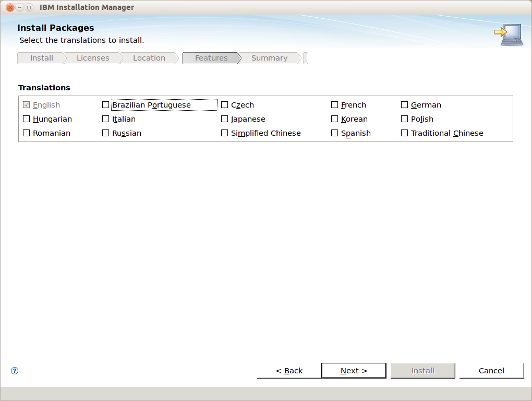Enable Brazilian Portuguese translation
The image size is (532, 401).
coord(105,105)
